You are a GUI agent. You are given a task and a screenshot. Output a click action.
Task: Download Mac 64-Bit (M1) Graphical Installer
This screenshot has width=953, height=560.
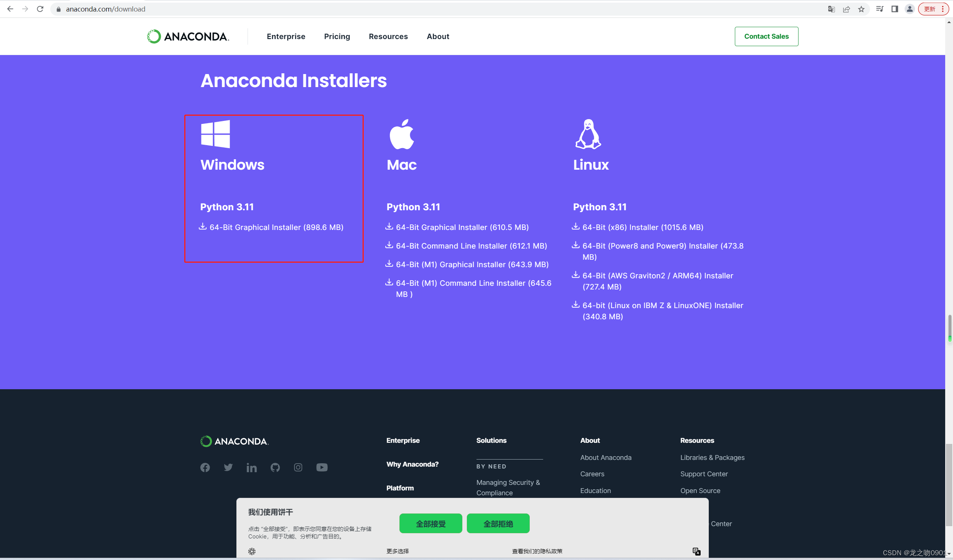tap(467, 264)
